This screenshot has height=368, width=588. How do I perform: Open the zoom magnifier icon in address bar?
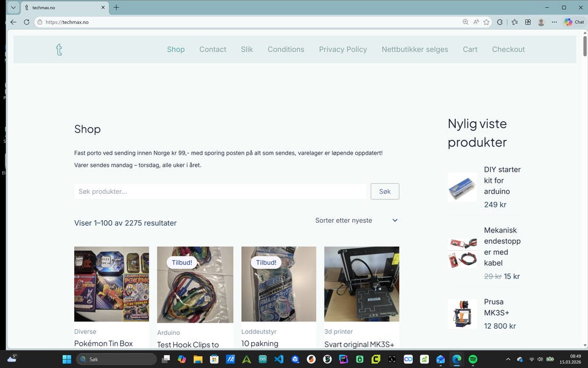[466, 22]
